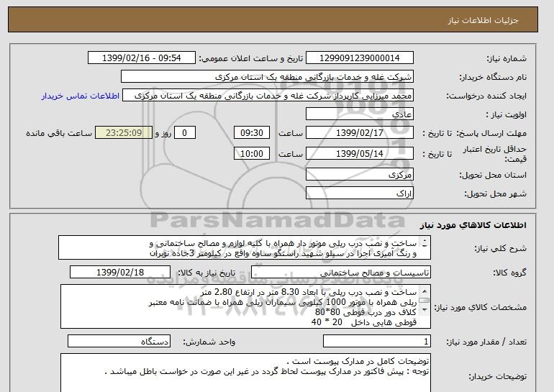This screenshot has width=554, height=392.
Task: Click the label توضیحات خریدار
Action: coord(497,377)
